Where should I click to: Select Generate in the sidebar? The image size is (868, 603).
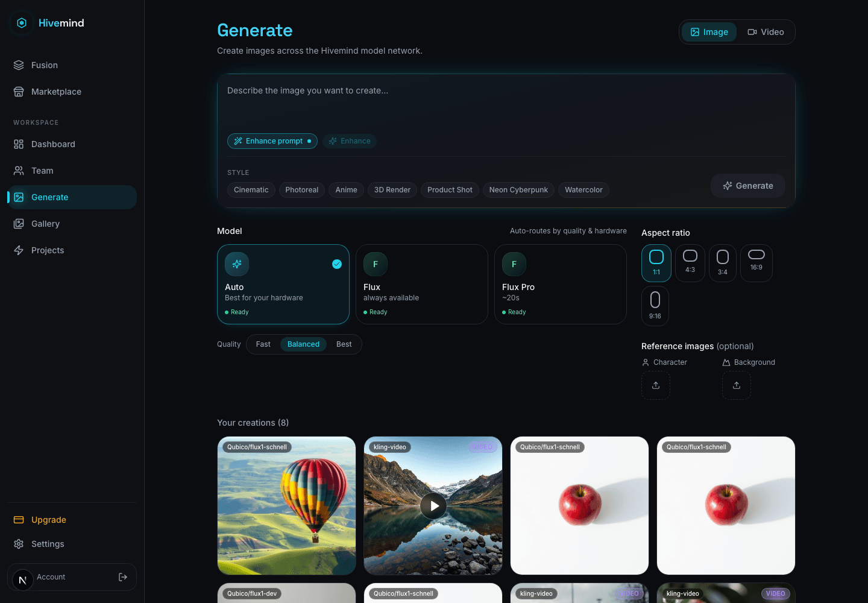click(72, 197)
